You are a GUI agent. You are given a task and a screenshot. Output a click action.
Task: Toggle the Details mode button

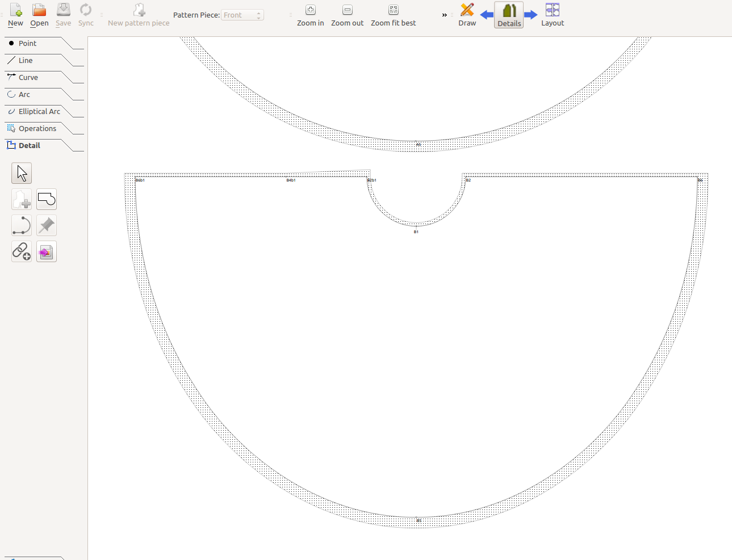(509, 15)
